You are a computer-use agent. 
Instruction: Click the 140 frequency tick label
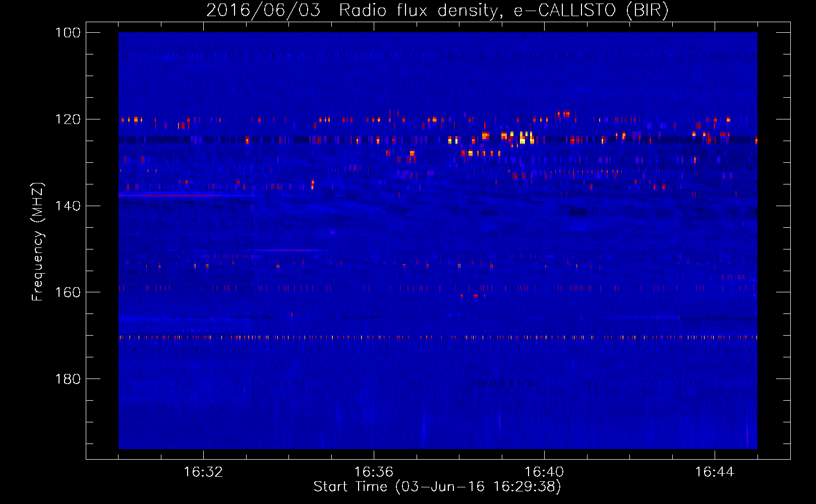pyautogui.click(x=68, y=206)
